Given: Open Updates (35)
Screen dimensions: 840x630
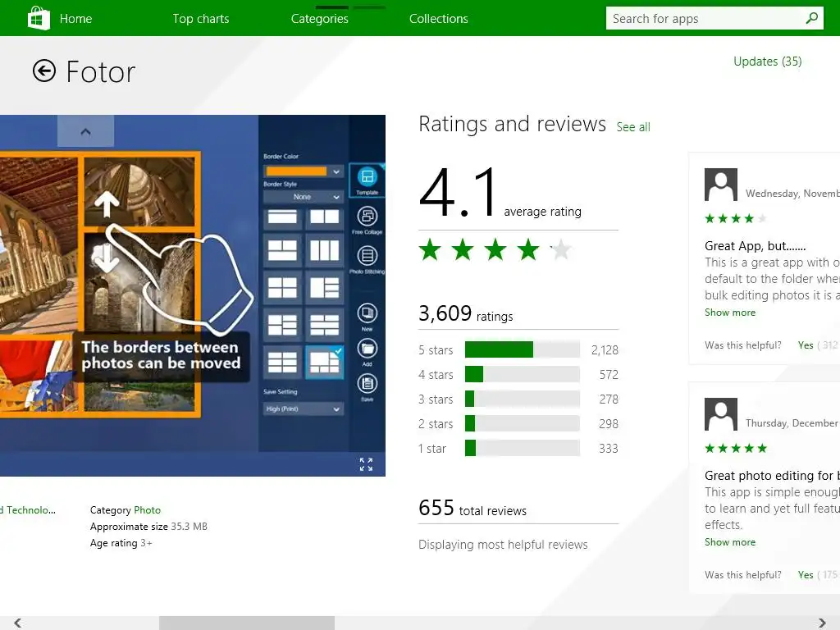Looking at the screenshot, I should [767, 61].
